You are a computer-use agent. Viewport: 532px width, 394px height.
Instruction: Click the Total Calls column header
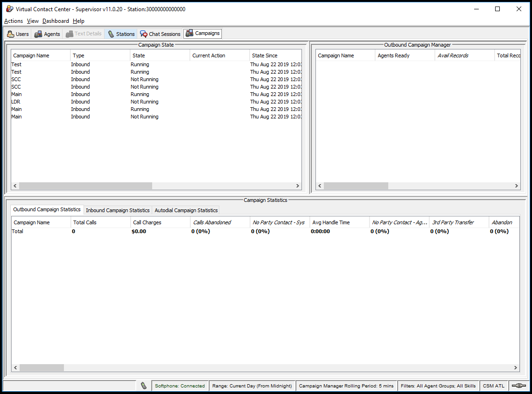point(101,222)
